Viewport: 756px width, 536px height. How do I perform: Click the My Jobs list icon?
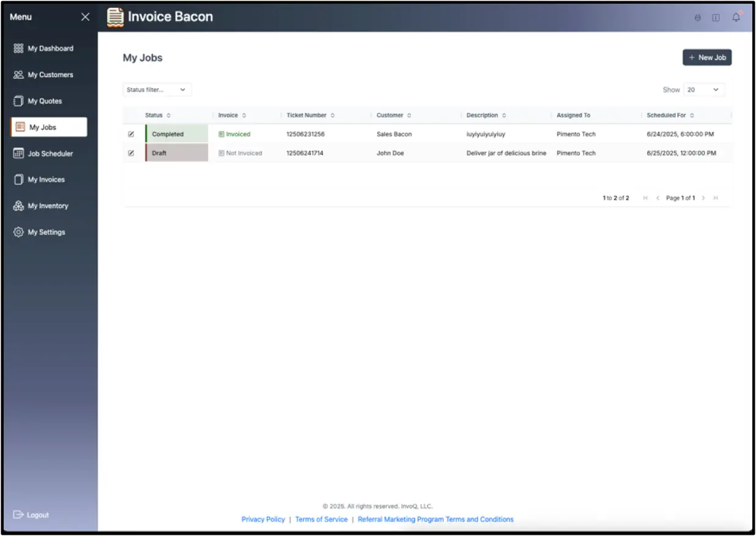coord(20,127)
